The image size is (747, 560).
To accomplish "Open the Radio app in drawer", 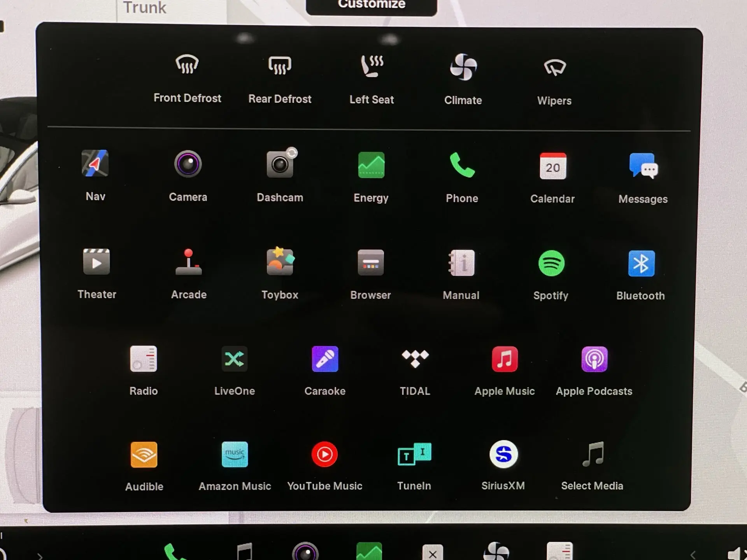I will (x=144, y=371).
